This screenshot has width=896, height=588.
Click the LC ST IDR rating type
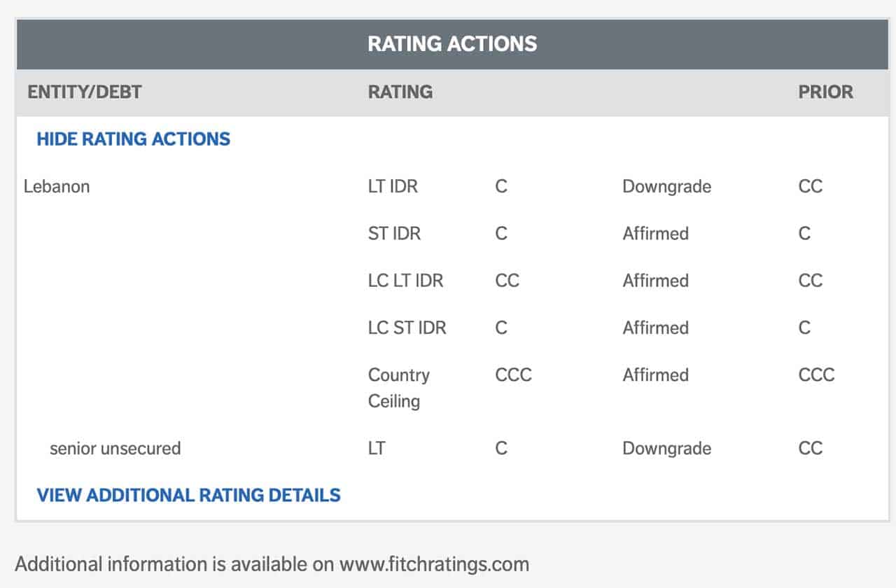(x=407, y=328)
